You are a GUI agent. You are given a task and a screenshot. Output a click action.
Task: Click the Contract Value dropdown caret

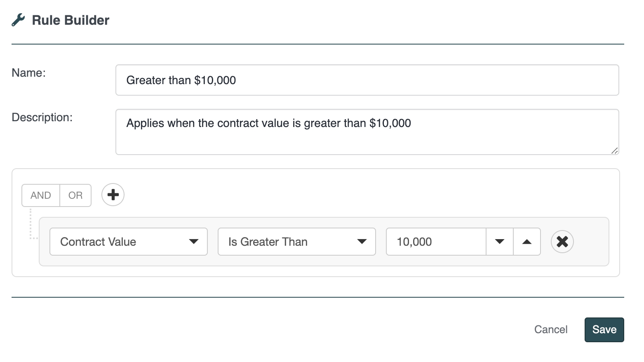[193, 242]
